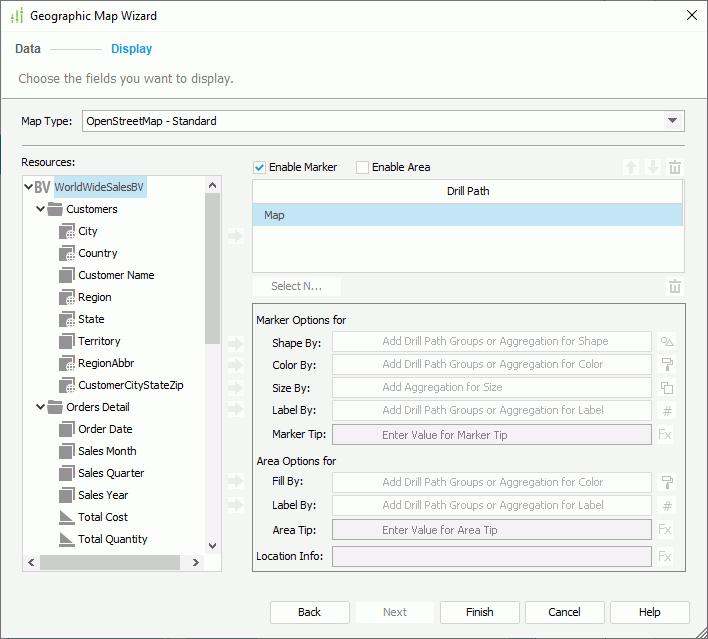The height and width of the screenshot is (639, 708).
Task: Check the Enable Area checkbox
Action: (363, 168)
